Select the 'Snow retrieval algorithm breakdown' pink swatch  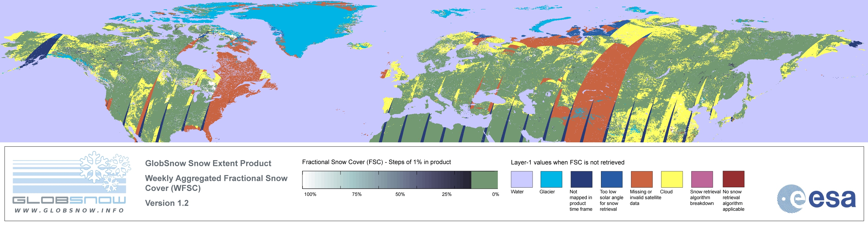(x=702, y=179)
